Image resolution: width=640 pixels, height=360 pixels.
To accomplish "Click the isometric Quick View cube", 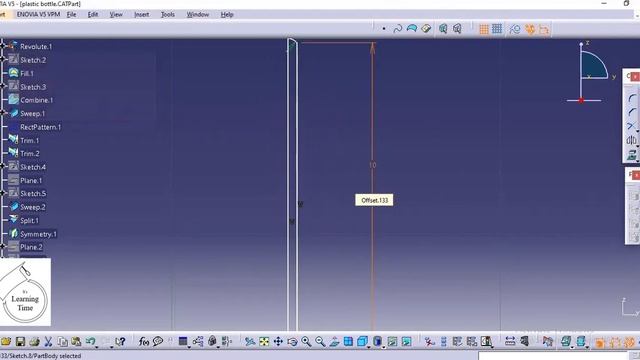I will click(362, 341).
